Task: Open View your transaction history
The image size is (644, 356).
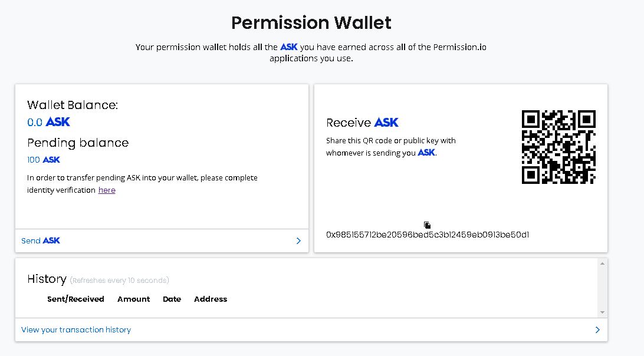Action: tap(76, 330)
